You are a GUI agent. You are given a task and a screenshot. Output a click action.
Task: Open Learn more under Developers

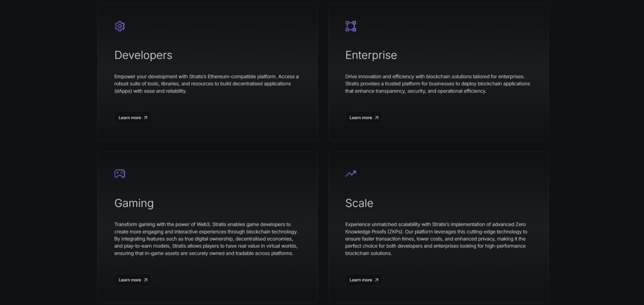pos(133,118)
